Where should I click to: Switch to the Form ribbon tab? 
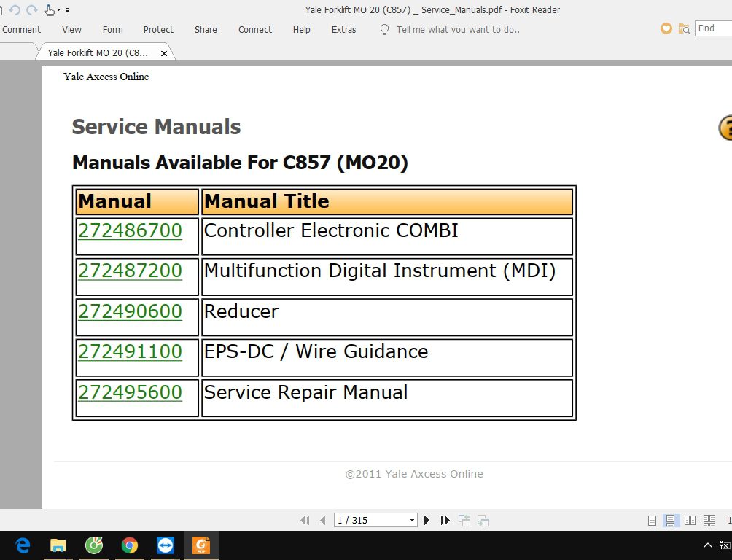click(112, 29)
